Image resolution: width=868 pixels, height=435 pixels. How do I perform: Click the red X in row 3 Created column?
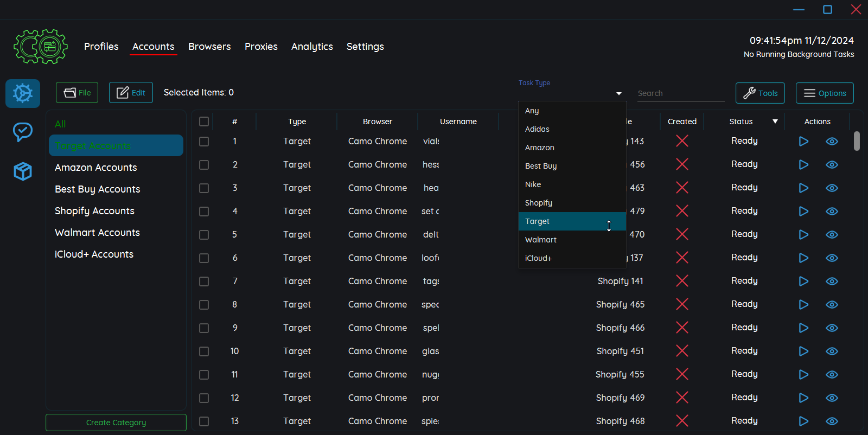[682, 188]
